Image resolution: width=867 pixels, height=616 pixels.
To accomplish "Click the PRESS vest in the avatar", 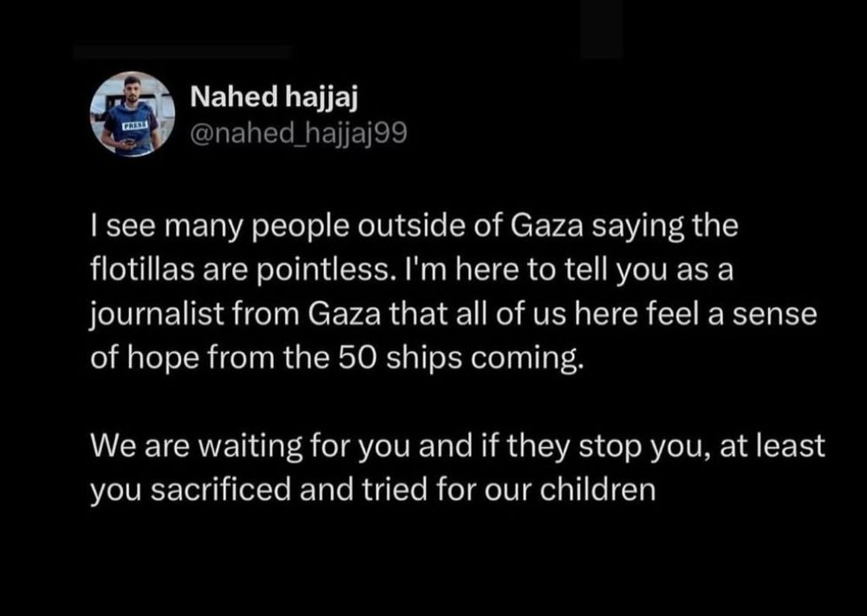I will [x=133, y=126].
